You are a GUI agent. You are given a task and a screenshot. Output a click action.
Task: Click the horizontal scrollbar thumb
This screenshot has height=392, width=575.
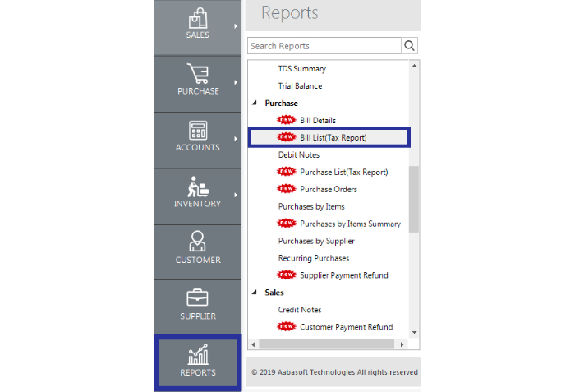pyautogui.click(x=327, y=344)
